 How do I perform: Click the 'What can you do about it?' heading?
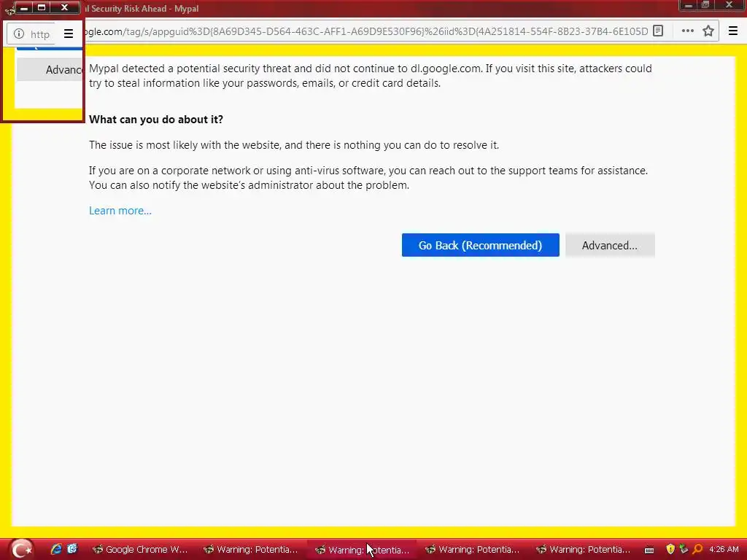pyautogui.click(x=156, y=120)
